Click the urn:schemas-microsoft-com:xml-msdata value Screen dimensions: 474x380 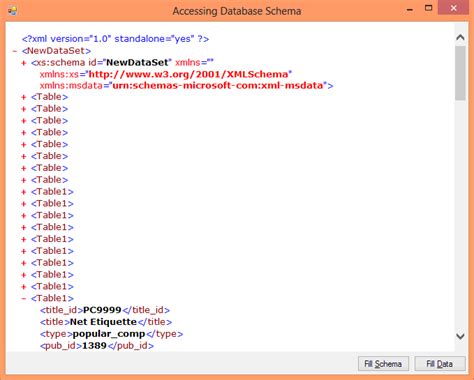tap(218, 86)
